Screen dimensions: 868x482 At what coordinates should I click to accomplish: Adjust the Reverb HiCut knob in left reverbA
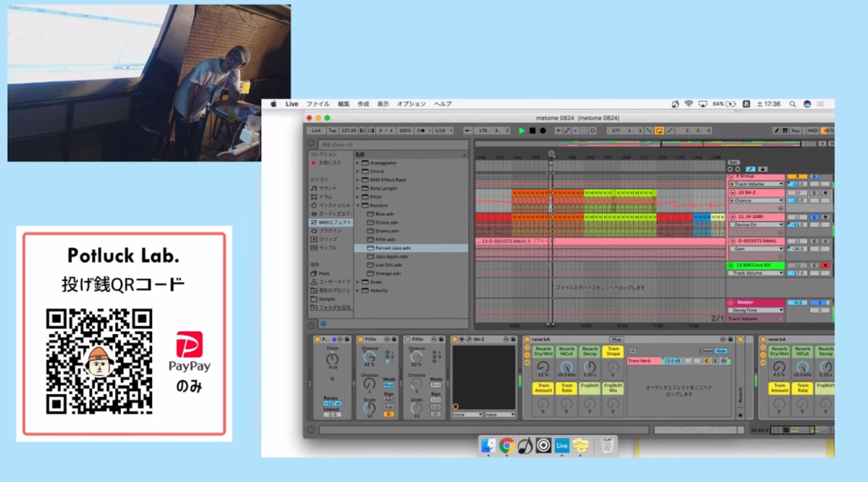pyautogui.click(x=566, y=367)
